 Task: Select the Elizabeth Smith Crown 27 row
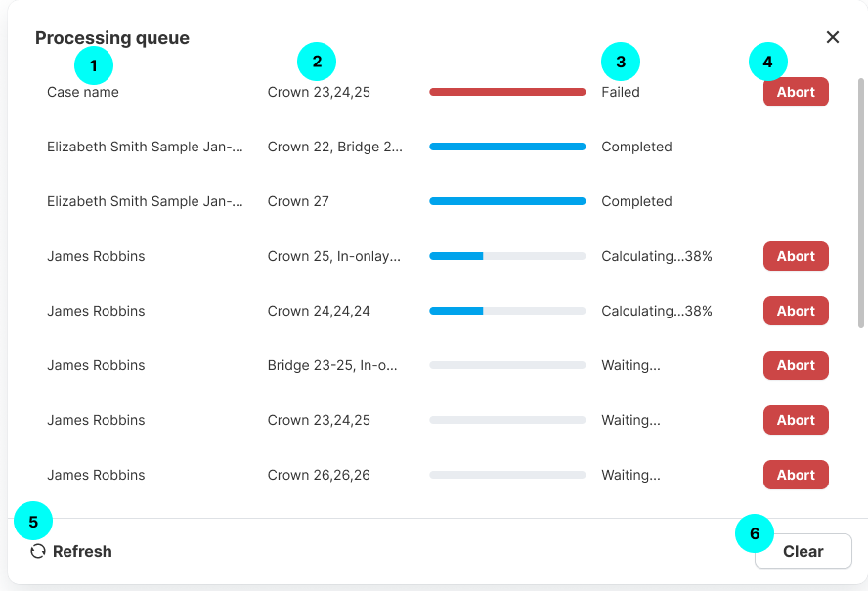click(145, 201)
